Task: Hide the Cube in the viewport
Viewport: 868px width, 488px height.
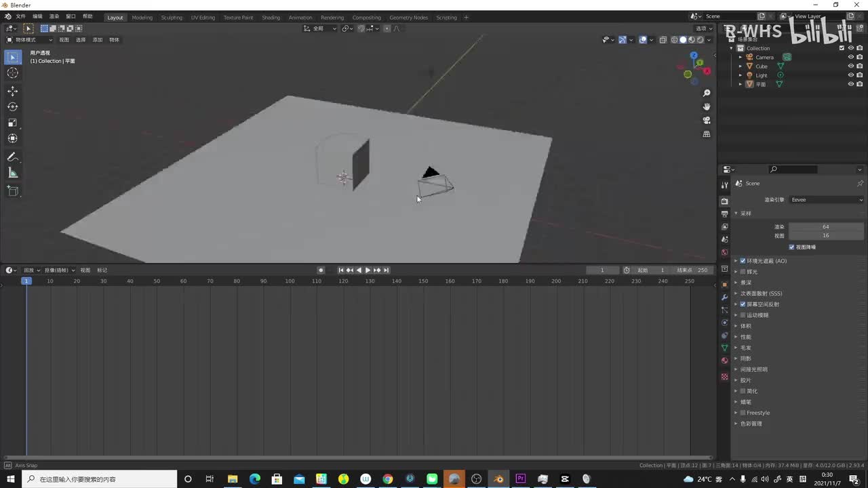Action: (x=851, y=66)
